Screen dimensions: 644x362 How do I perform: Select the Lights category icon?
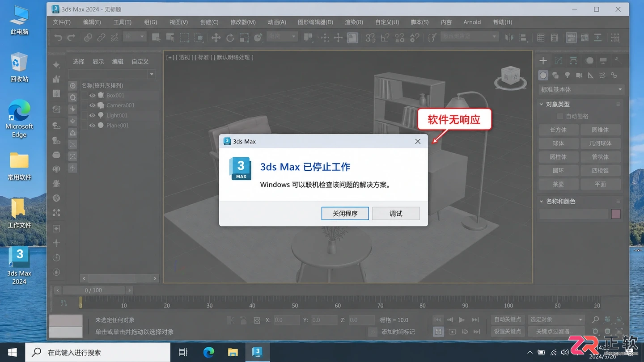[567, 75]
